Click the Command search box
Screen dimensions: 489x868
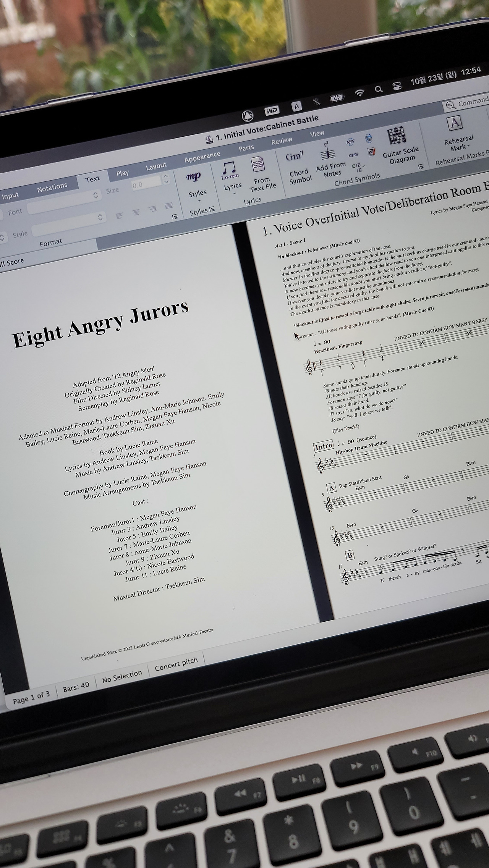click(x=467, y=102)
